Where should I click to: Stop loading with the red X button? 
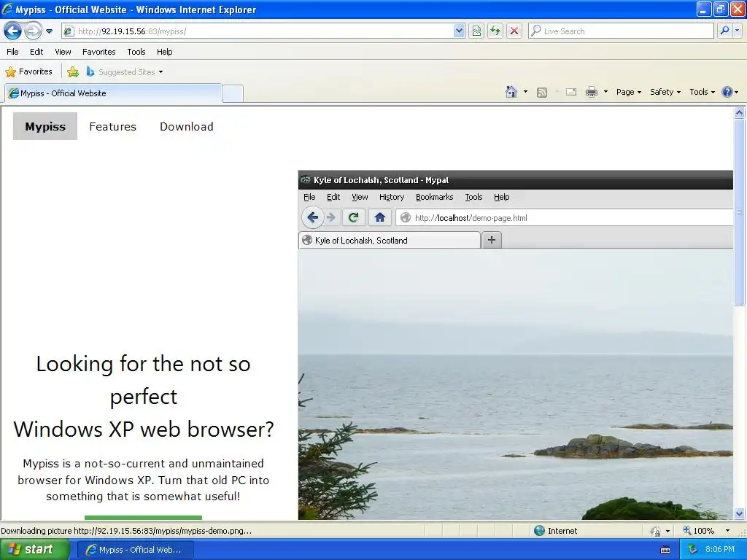[x=514, y=31]
